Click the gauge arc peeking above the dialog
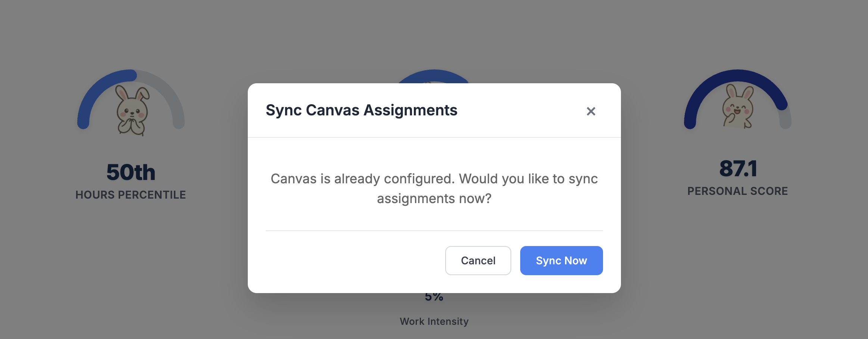 click(x=434, y=76)
